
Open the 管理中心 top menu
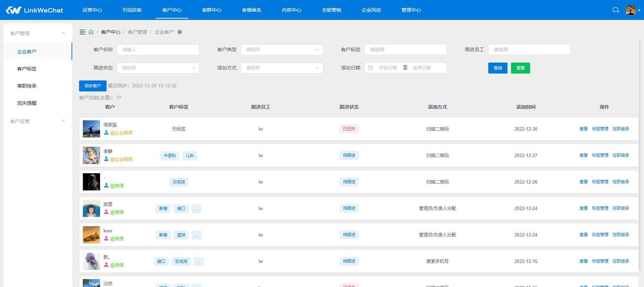pos(411,10)
